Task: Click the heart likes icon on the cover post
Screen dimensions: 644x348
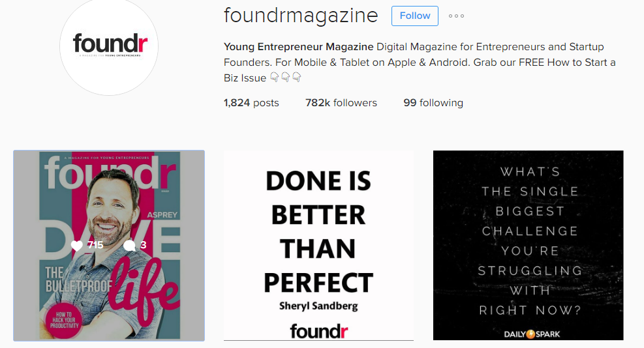Action: [77, 246]
